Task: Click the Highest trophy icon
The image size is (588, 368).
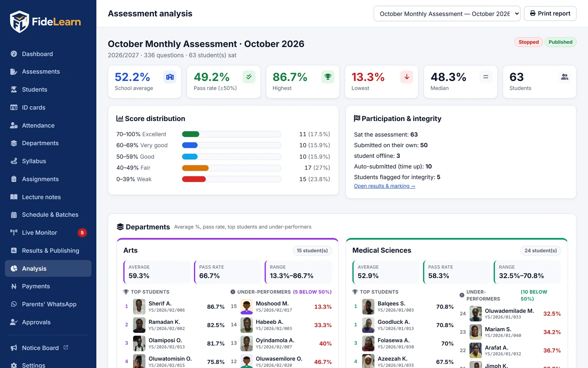Action: click(328, 77)
